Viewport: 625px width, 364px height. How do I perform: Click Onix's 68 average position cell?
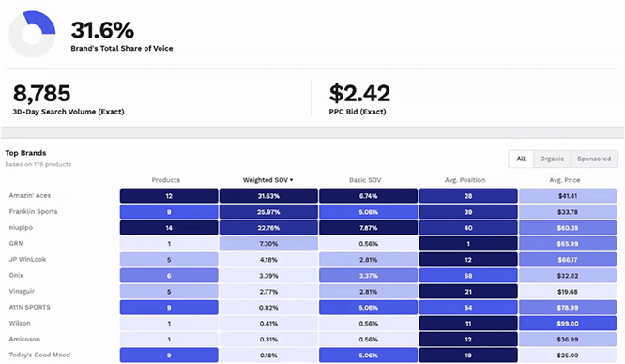(468, 276)
